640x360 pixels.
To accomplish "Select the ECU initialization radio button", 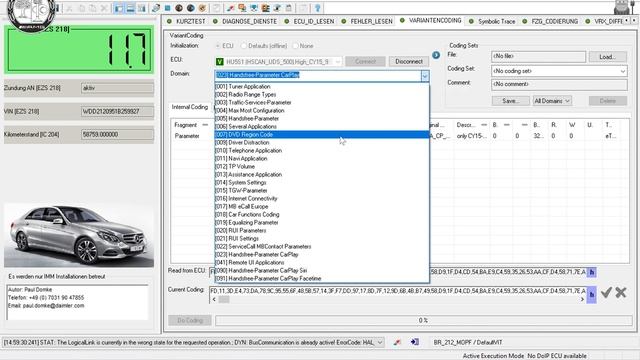I will pos(219,46).
